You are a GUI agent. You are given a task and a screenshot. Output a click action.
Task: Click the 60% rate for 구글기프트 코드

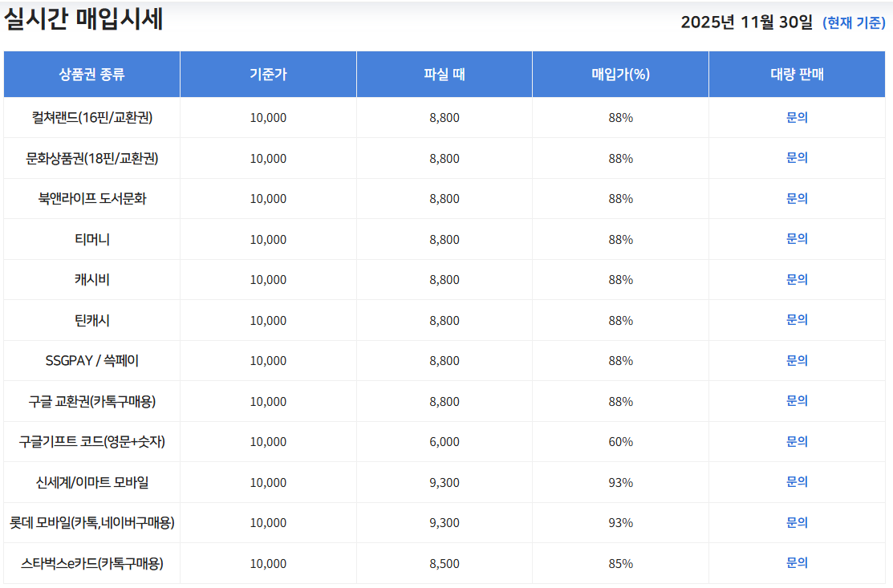[620, 442]
